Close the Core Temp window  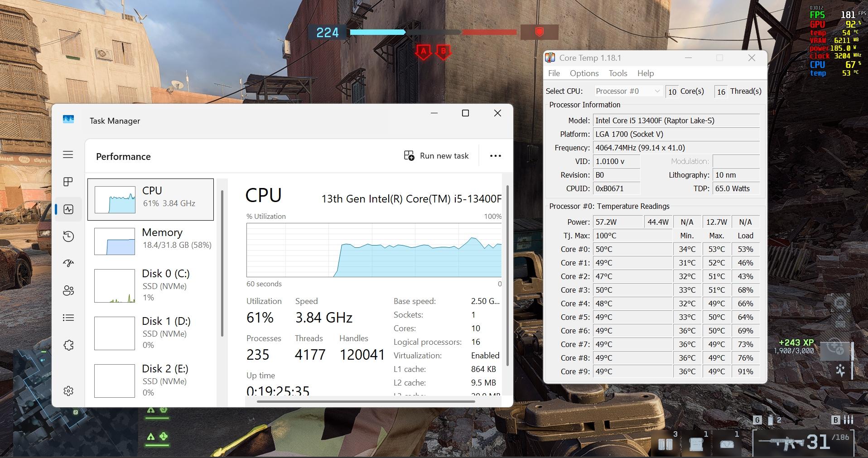click(752, 58)
